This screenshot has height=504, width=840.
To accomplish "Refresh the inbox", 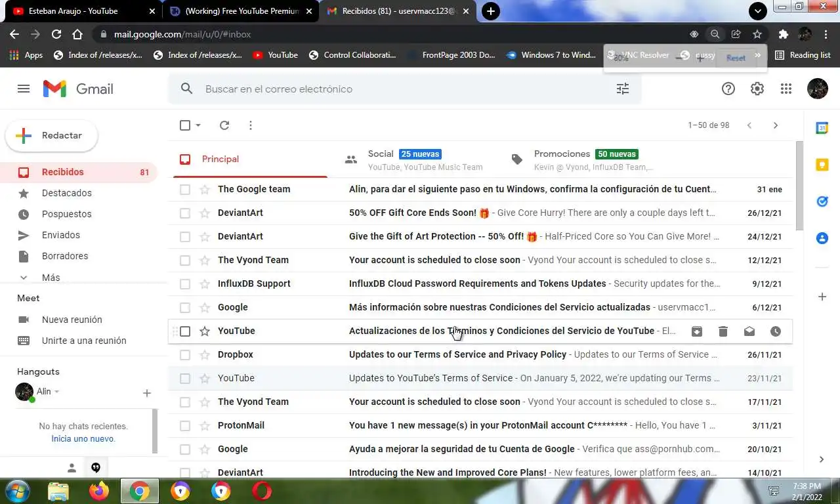I will click(x=224, y=125).
